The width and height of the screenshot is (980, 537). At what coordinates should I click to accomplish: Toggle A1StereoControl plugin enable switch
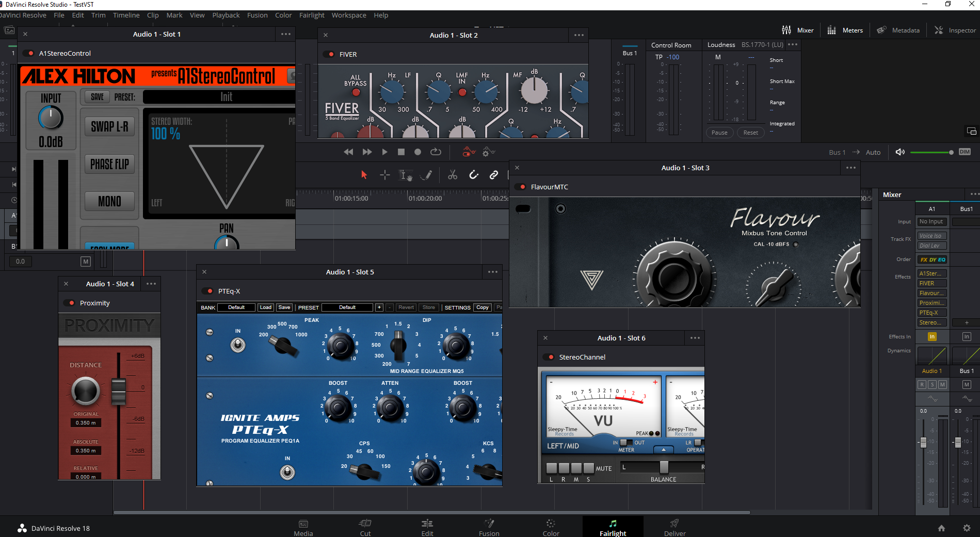(29, 53)
